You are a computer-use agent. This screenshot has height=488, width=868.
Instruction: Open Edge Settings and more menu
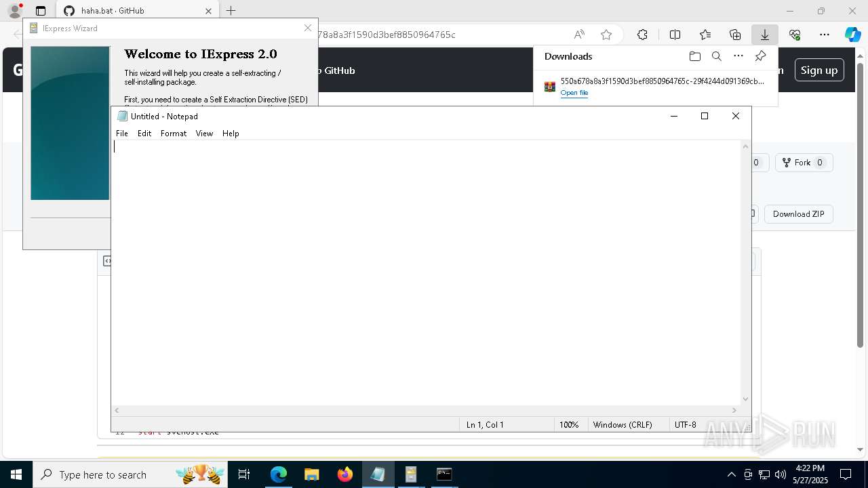point(825,35)
